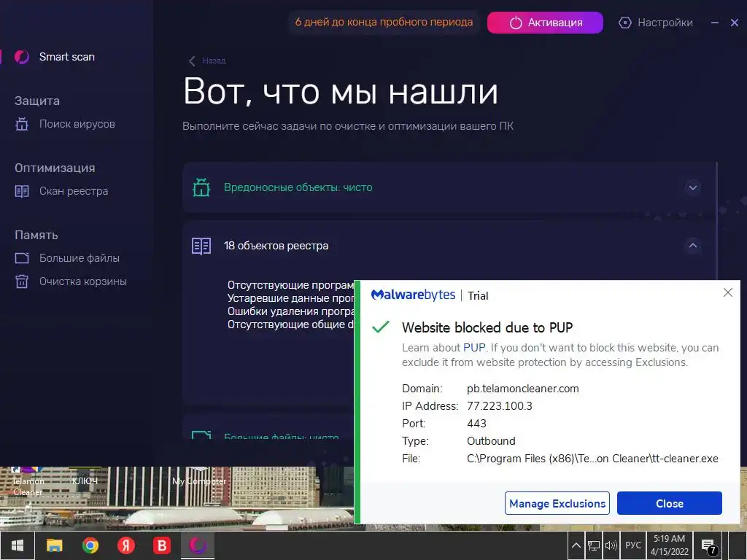747x560 pixels.
Task: Launch Yandex browser from the taskbar
Action: (x=126, y=545)
